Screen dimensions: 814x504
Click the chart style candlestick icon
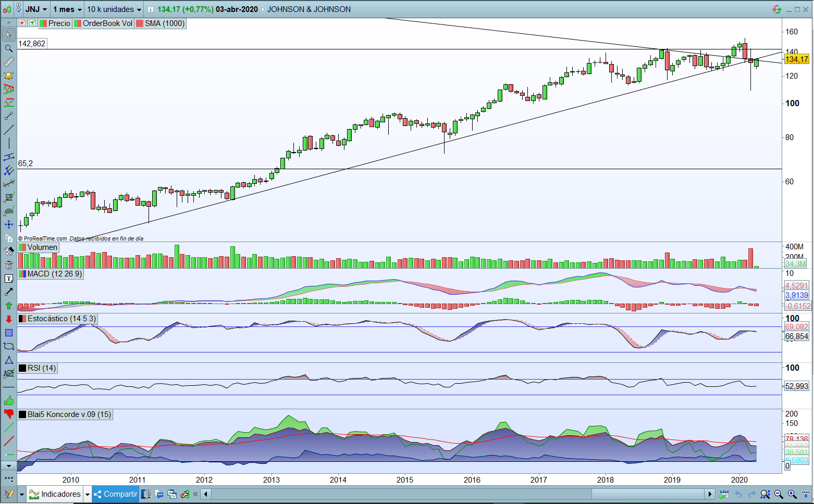point(7,9)
